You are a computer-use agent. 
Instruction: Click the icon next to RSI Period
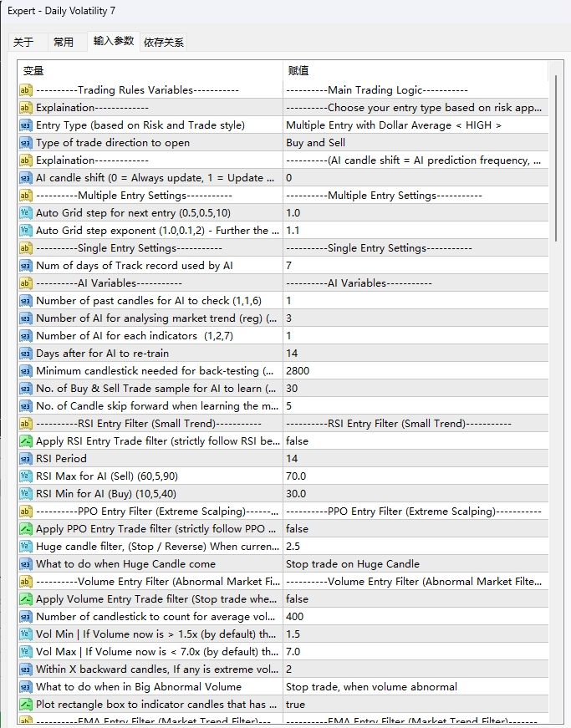point(25,459)
